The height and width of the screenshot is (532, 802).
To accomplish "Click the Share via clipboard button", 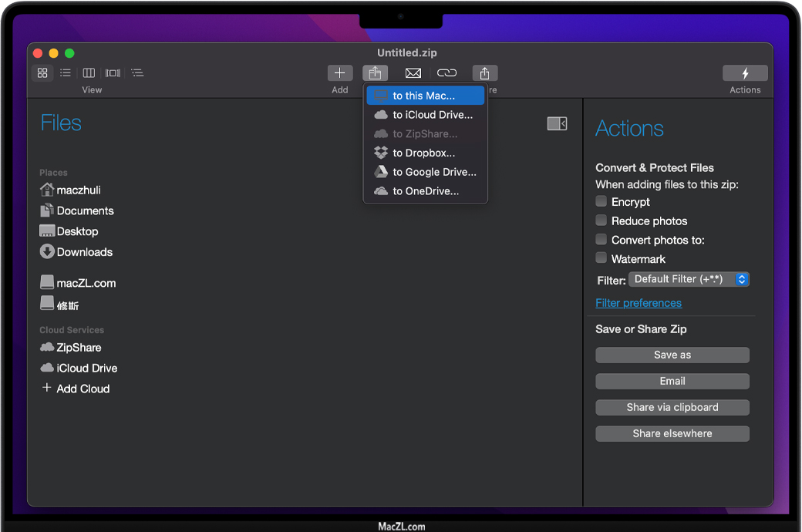I will tap(672, 407).
